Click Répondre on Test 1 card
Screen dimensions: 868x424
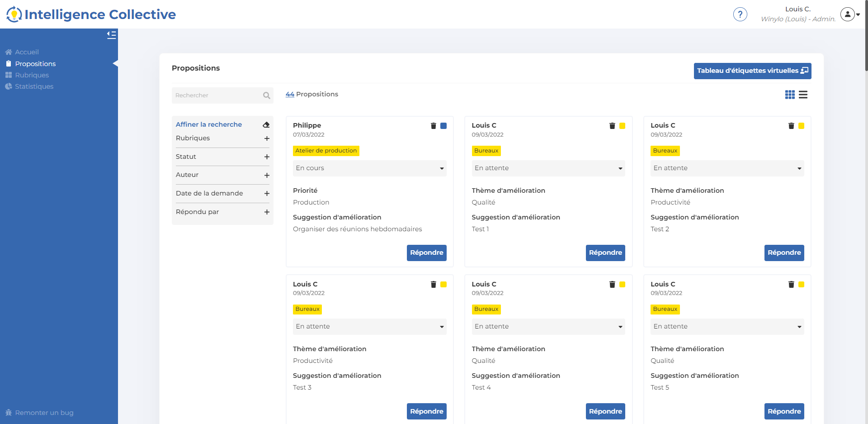[x=605, y=253]
